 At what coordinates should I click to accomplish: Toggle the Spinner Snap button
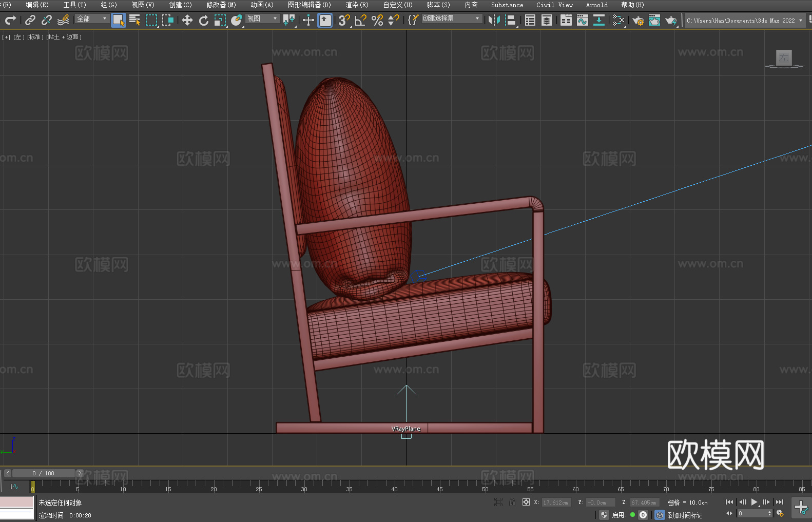point(394,20)
